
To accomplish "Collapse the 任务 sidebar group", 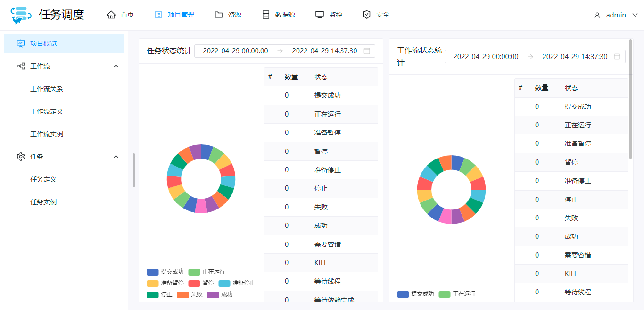I will [x=116, y=157].
